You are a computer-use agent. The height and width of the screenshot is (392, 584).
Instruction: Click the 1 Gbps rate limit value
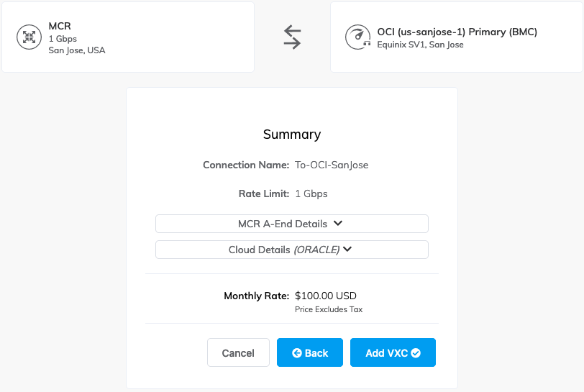(311, 193)
